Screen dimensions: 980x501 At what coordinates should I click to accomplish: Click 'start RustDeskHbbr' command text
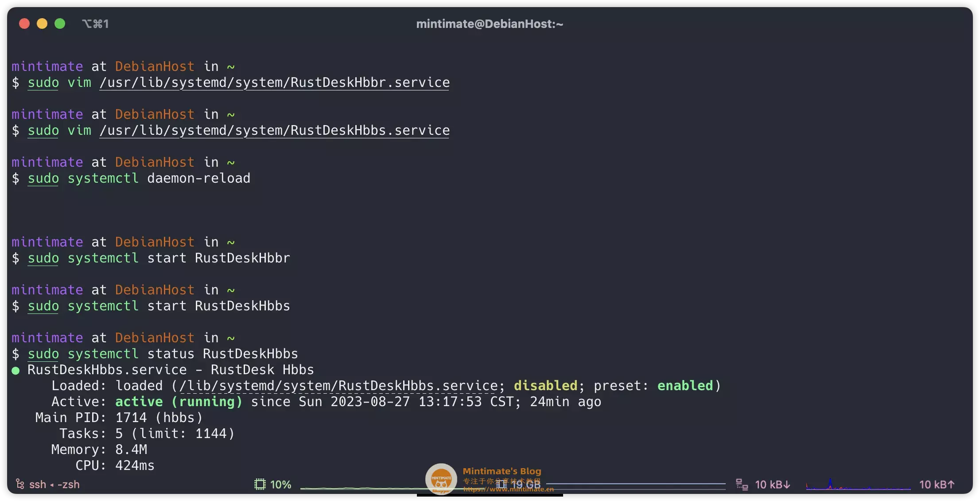coord(219,258)
